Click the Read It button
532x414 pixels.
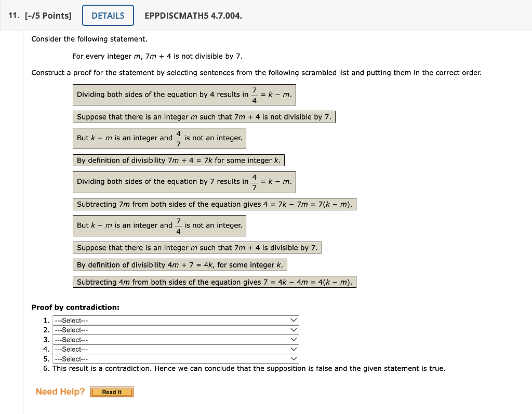[112, 392]
